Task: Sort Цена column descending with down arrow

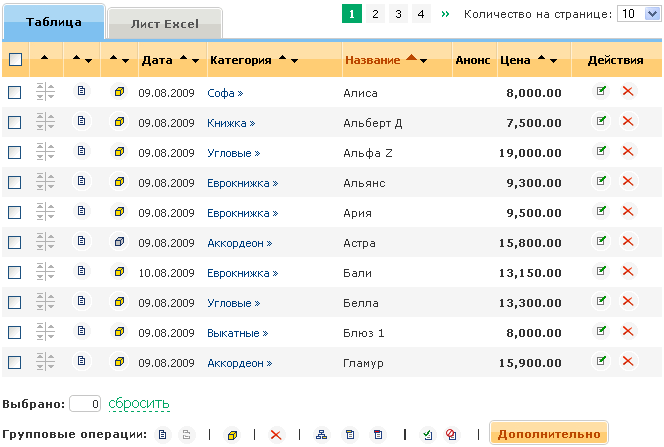Action: point(553,61)
